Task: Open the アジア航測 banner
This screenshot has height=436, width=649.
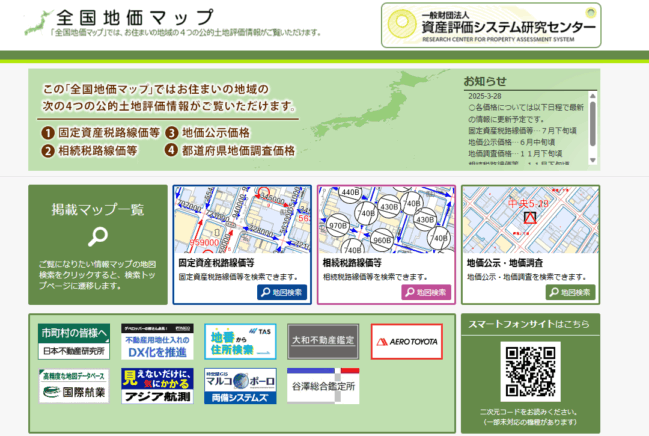Action: [157, 386]
